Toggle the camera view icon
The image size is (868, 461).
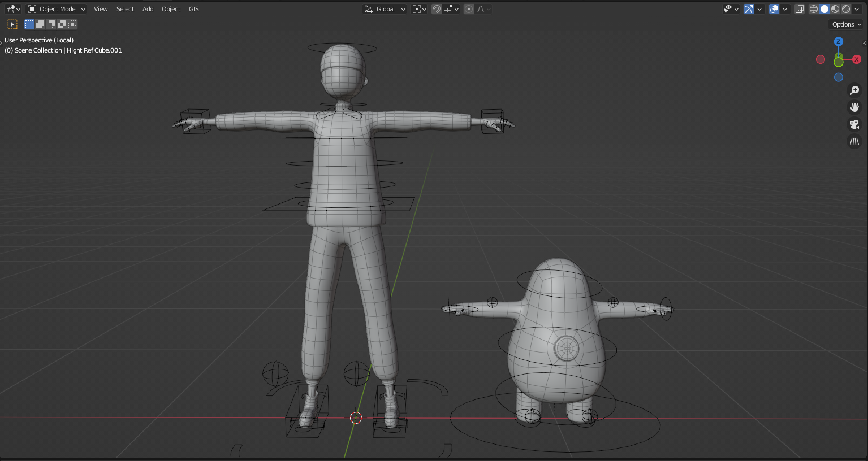pos(854,124)
